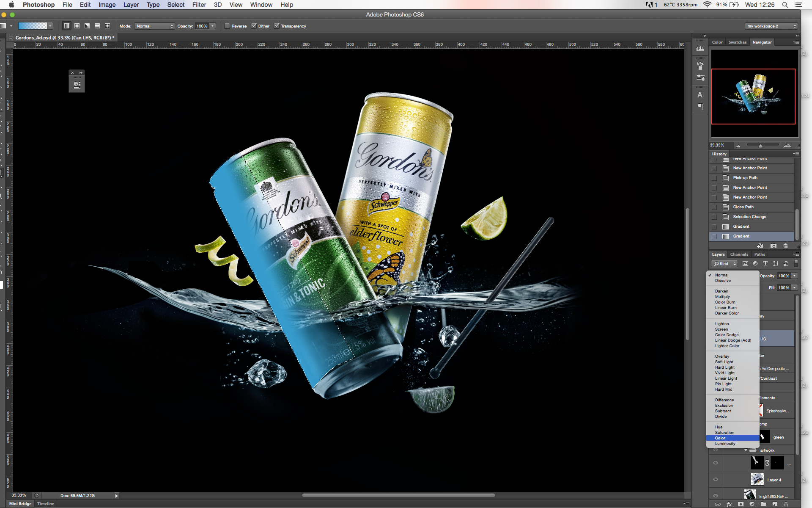Toggle layer filtering switch in Layers panel
This screenshot has width=812, height=508.
[796, 264]
